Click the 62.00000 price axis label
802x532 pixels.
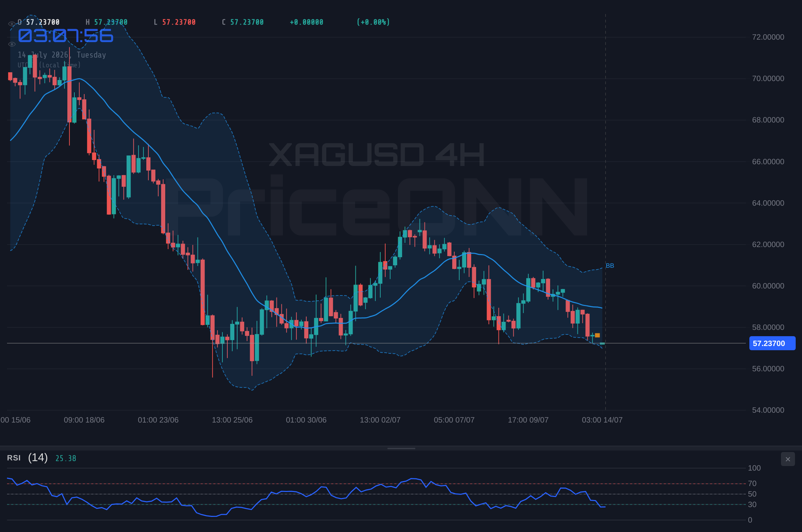(768, 245)
